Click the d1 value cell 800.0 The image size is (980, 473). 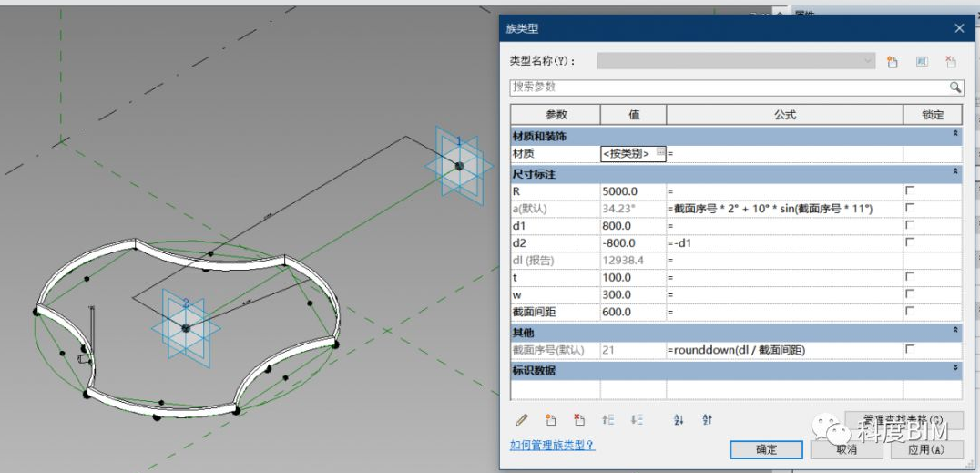point(633,224)
